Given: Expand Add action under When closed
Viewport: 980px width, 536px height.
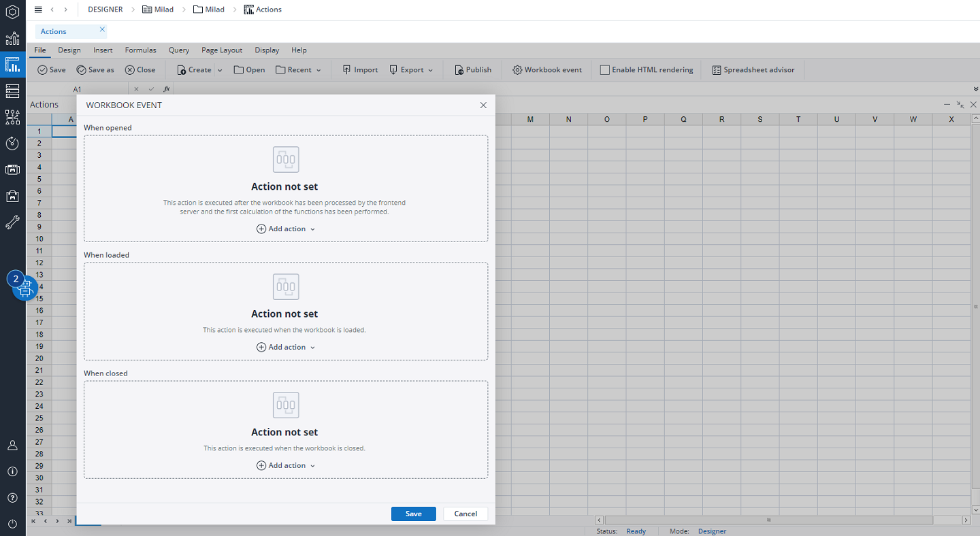Looking at the screenshot, I should point(286,466).
